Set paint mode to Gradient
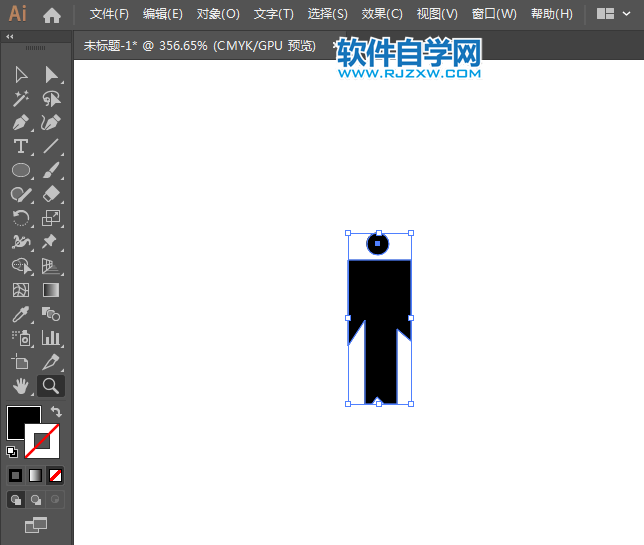The image size is (644, 545). pyautogui.click(x=35, y=476)
